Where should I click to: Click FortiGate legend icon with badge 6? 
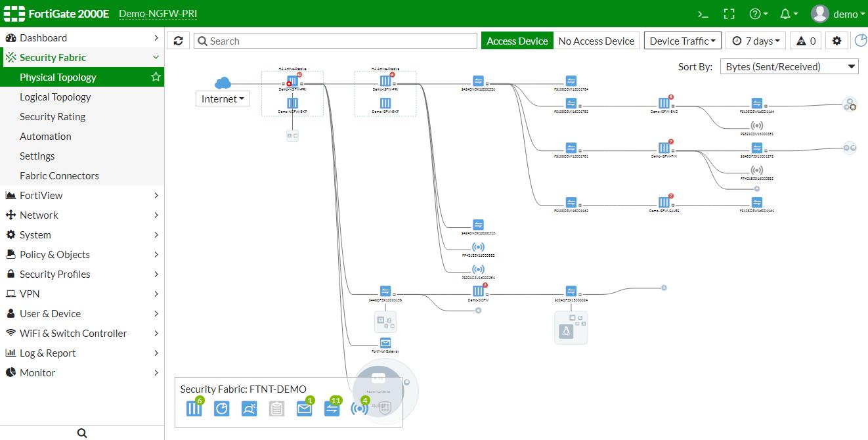click(194, 408)
